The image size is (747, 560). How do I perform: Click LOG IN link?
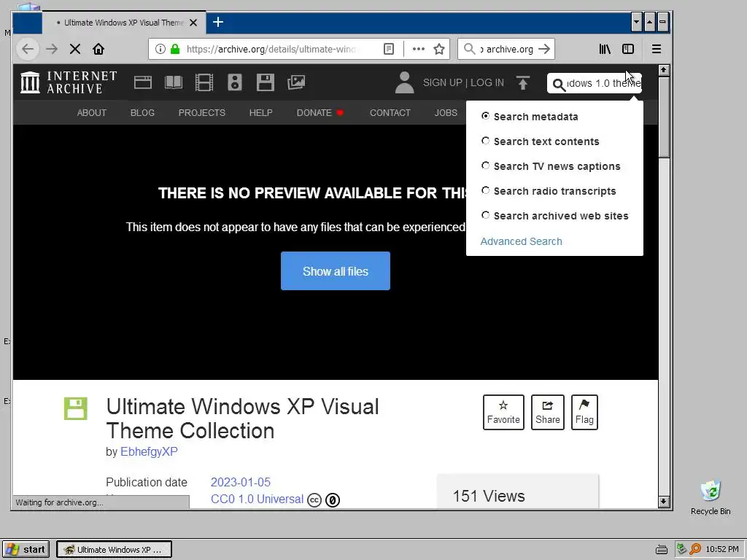(487, 83)
